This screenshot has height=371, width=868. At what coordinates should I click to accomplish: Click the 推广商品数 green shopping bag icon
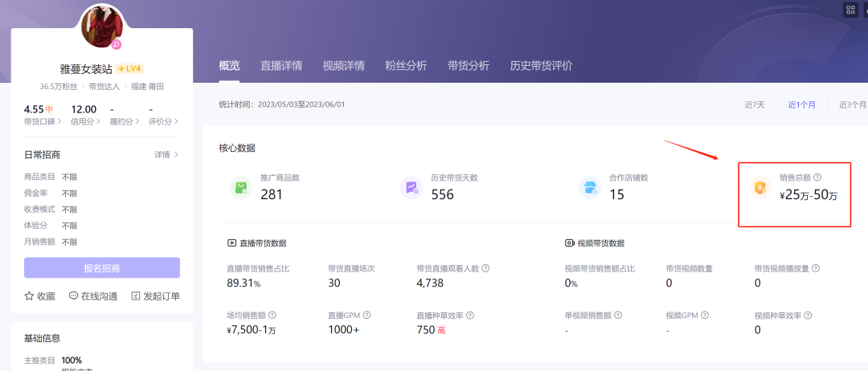click(241, 187)
